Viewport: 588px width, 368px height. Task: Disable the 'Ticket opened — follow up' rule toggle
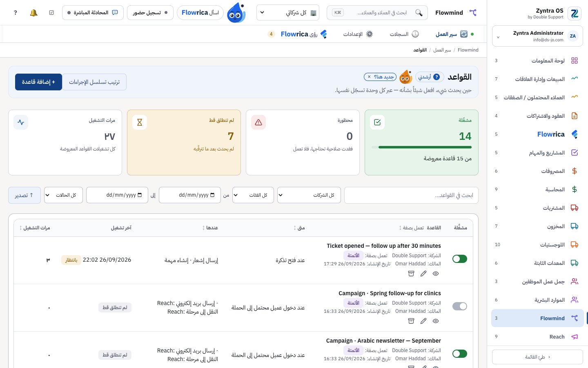(460, 259)
